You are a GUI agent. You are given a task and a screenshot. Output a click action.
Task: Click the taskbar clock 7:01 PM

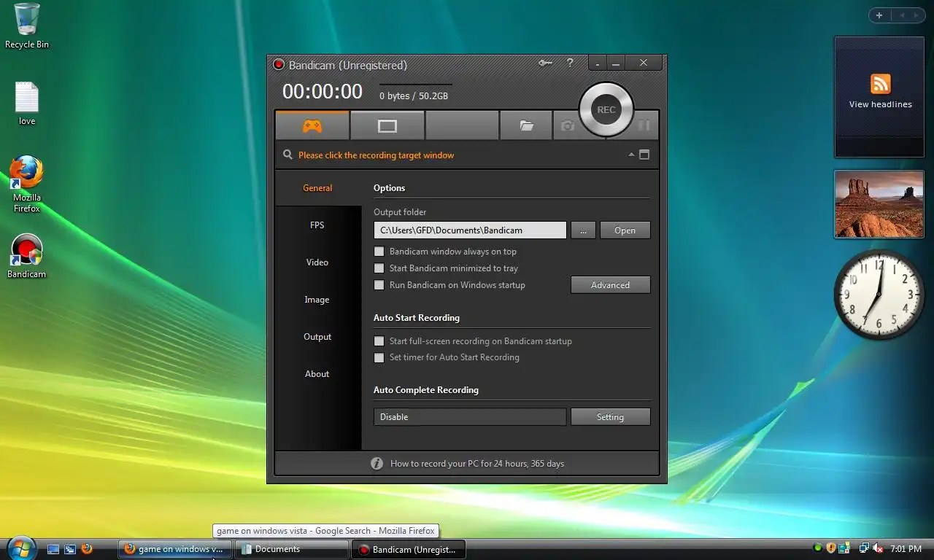coord(906,549)
